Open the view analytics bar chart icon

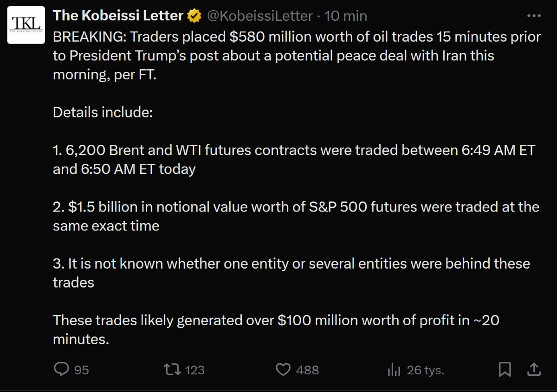pos(394,370)
